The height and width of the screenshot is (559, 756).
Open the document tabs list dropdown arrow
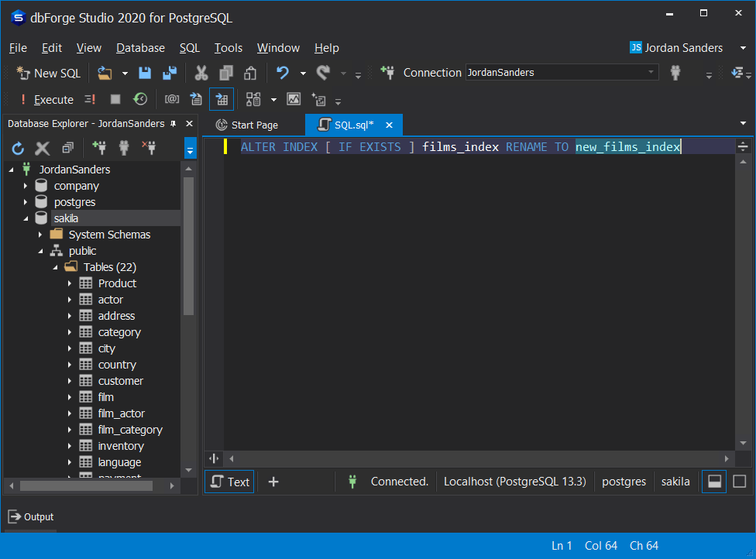[743, 124]
